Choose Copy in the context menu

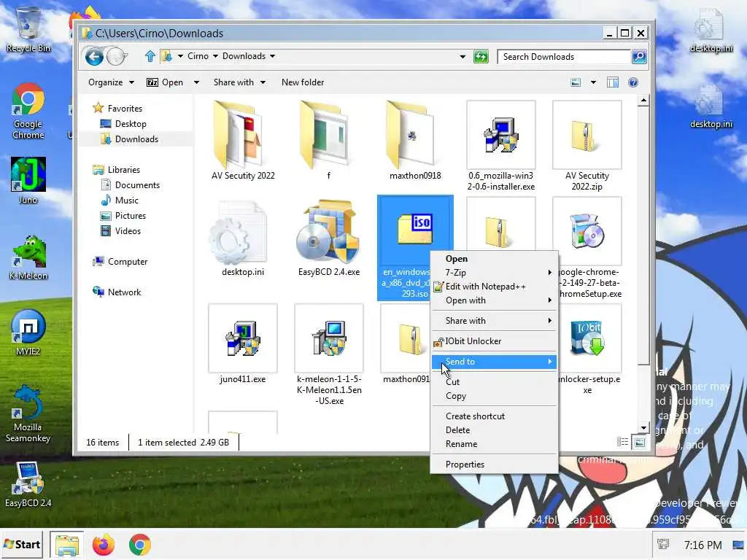pos(494,396)
